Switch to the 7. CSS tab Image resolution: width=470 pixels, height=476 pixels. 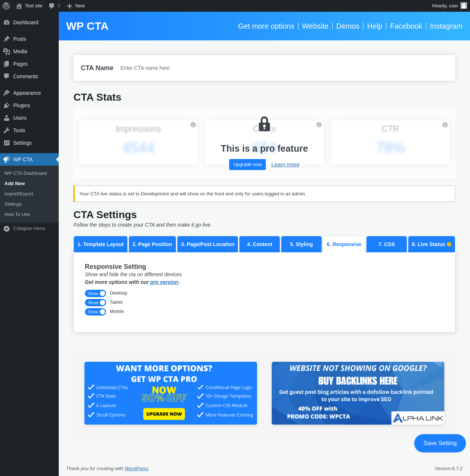[387, 244]
